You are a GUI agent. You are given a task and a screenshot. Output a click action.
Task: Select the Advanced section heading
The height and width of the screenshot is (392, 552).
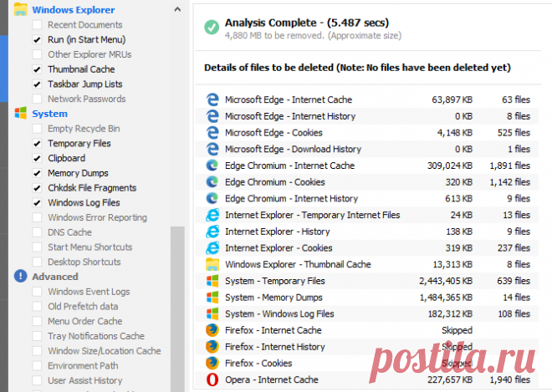(x=55, y=277)
